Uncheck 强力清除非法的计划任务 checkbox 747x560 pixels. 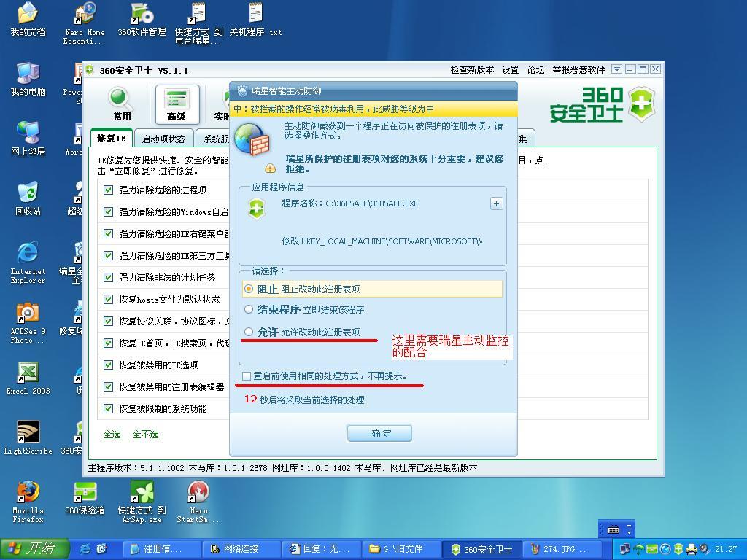coord(108,278)
